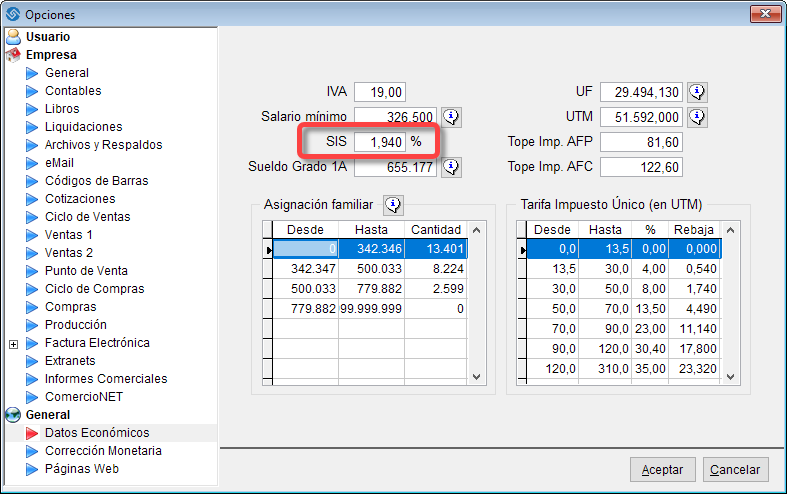787x494 pixels.
Task: Click the Cancelar button
Action: [x=735, y=469]
